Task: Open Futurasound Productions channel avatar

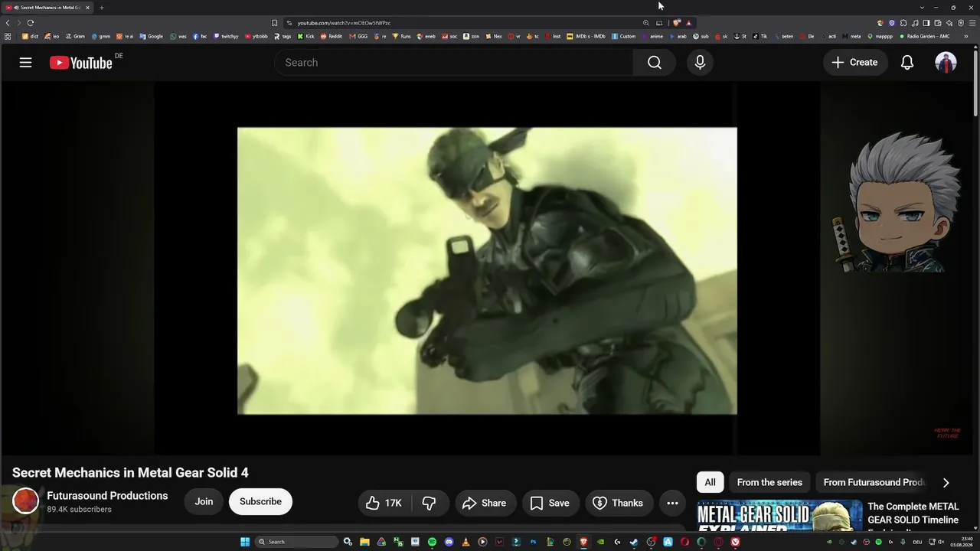Action: pyautogui.click(x=25, y=501)
